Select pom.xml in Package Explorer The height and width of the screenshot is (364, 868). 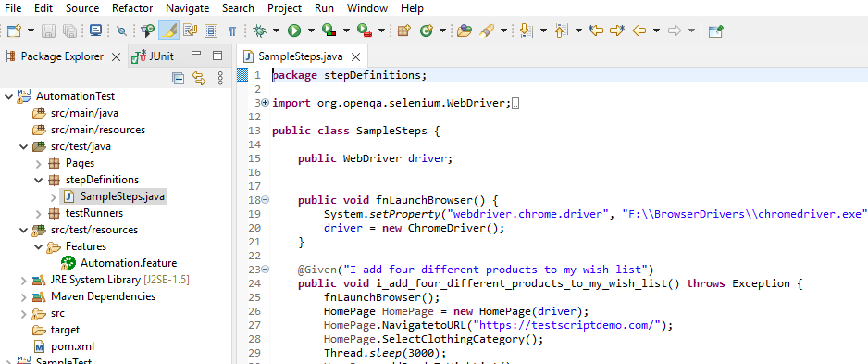click(72, 346)
